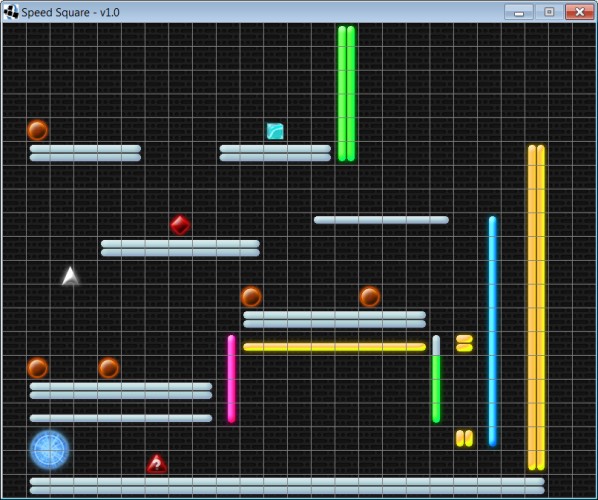Screen dimensions: 598x500
Task: Click the long cyan vertical barrier
Action: tap(492, 331)
